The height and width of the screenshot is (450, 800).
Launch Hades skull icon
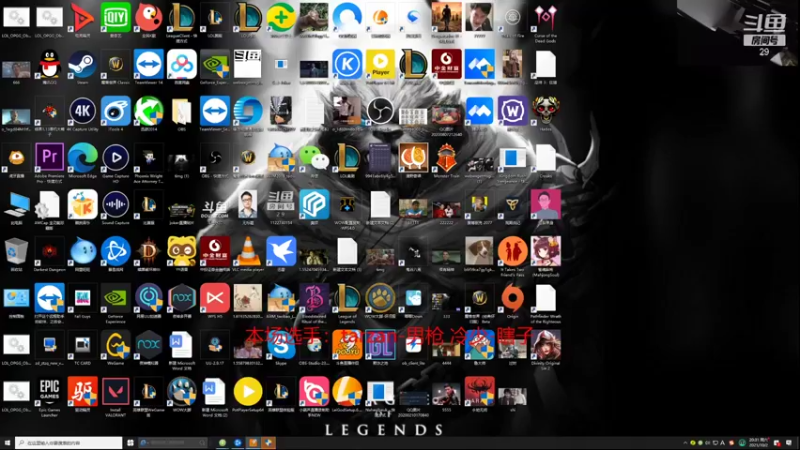(x=545, y=111)
